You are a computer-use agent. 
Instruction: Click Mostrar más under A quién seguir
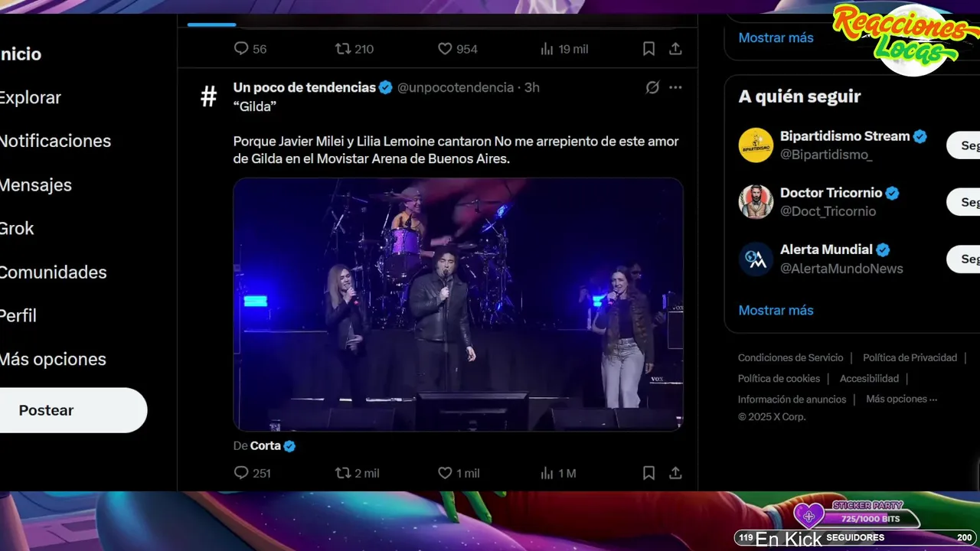tap(776, 310)
